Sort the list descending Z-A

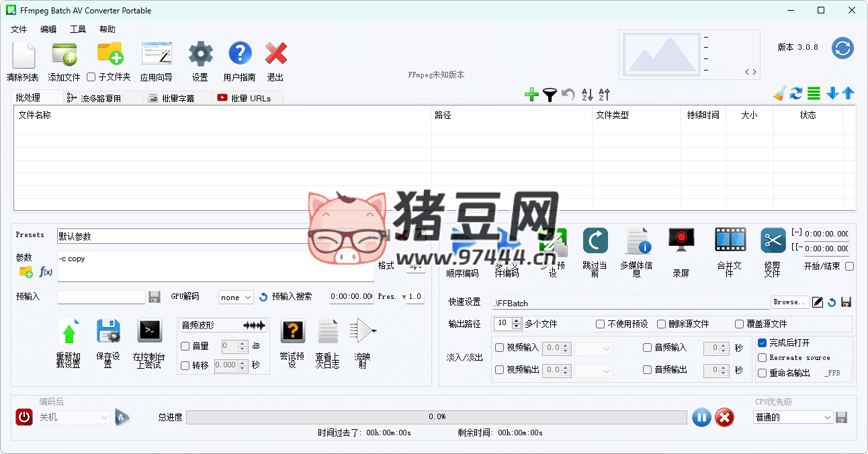[x=604, y=95]
